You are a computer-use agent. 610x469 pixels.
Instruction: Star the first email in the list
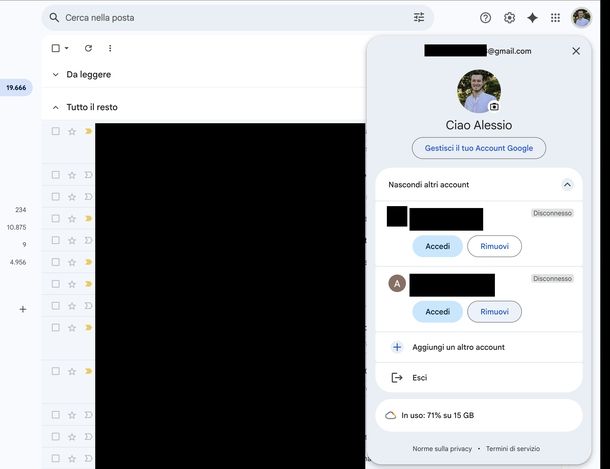point(72,131)
